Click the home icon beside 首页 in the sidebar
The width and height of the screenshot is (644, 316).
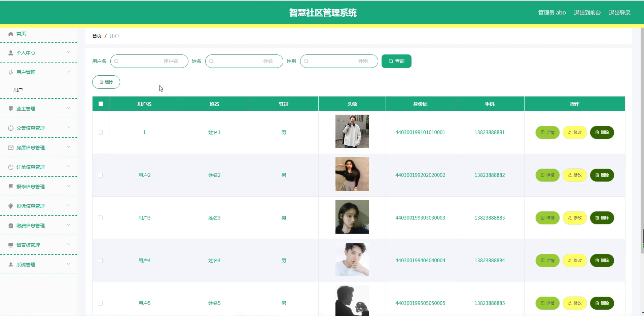point(11,34)
